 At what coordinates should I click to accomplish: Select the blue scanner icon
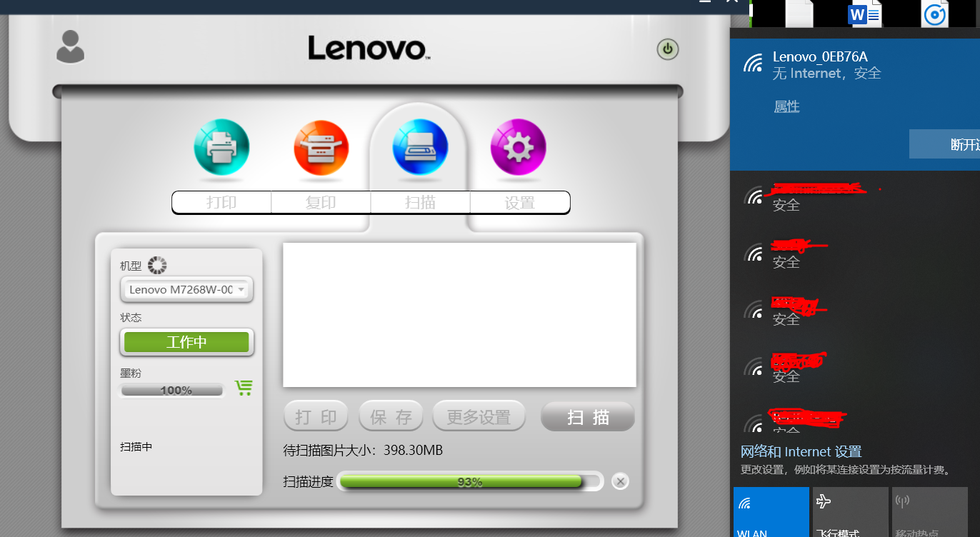420,147
